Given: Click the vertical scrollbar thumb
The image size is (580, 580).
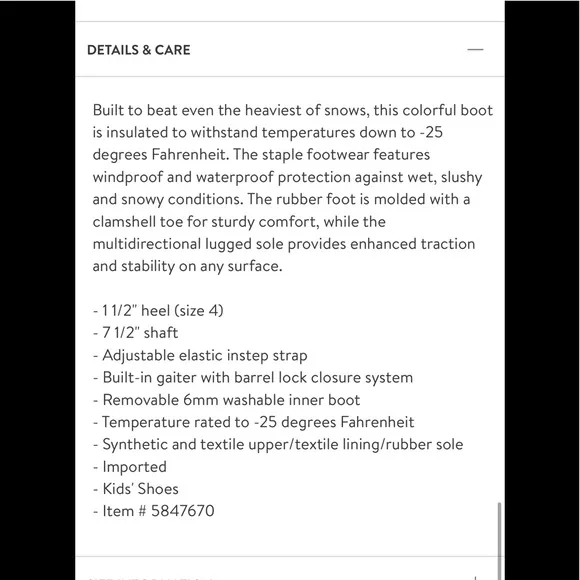Looking at the screenshot, I should coord(499,541).
